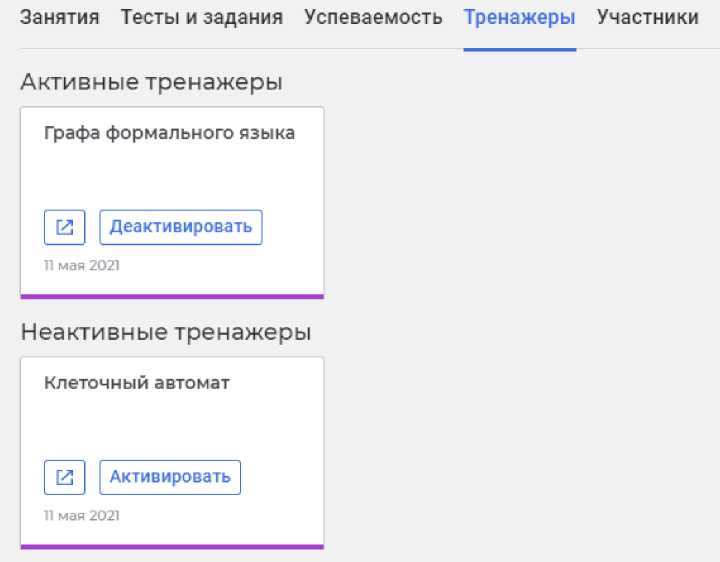Click empty card space right of Активировать
The image size is (720, 562).
[282, 477]
